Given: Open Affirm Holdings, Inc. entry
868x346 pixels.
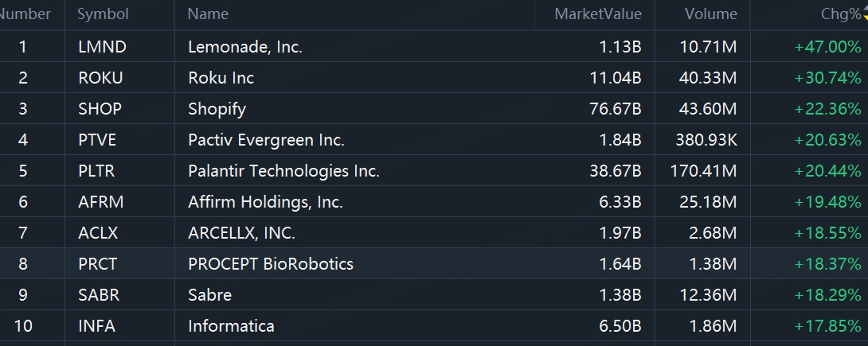Looking at the screenshot, I should click(x=265, y=202).
